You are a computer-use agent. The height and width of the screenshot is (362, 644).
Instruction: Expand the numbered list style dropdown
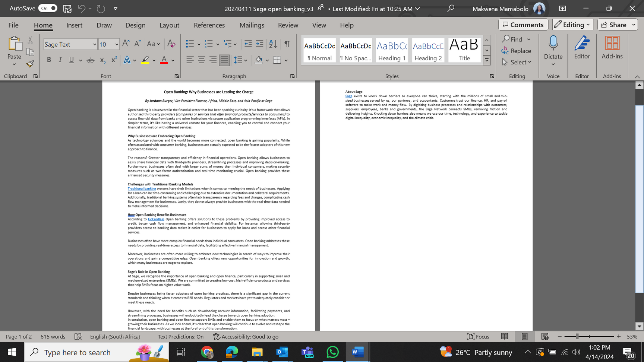click(x=218, y=44)
